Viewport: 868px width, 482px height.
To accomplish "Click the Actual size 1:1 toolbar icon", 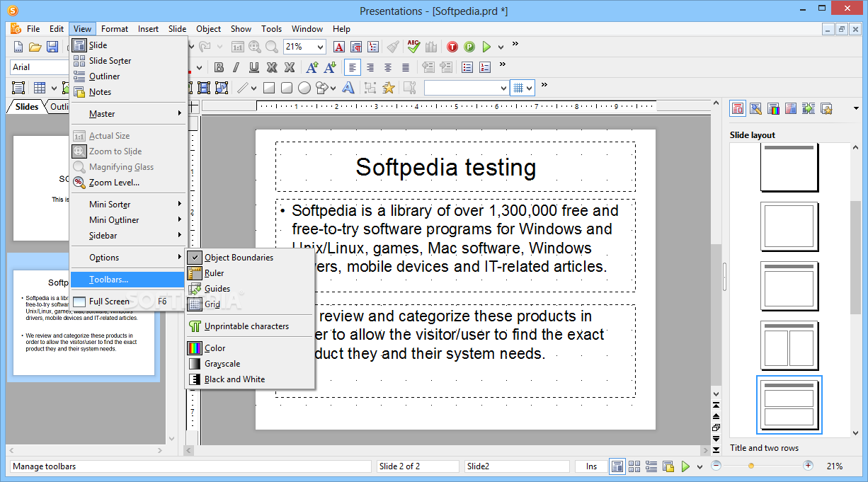I will coord(238,47).
